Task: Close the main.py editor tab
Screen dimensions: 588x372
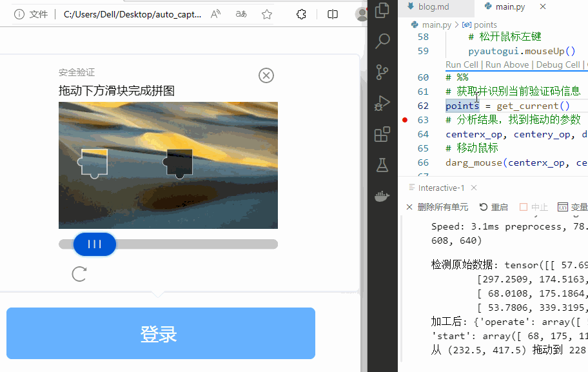Action: click(543, 6)
